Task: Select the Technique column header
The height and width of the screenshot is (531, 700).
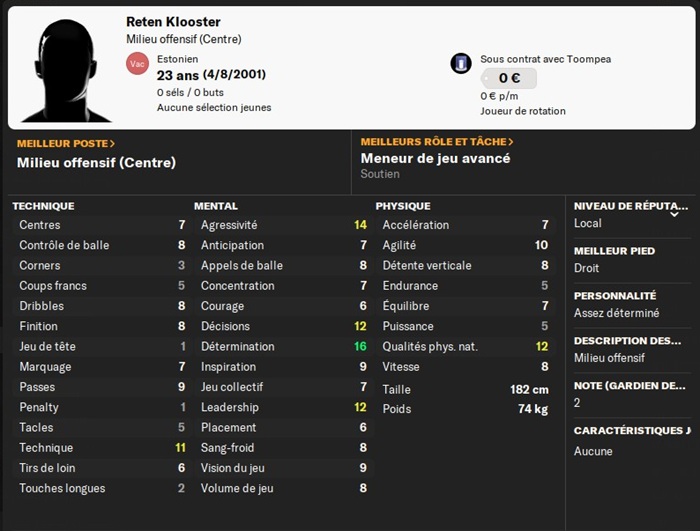Action: (43, 206)
